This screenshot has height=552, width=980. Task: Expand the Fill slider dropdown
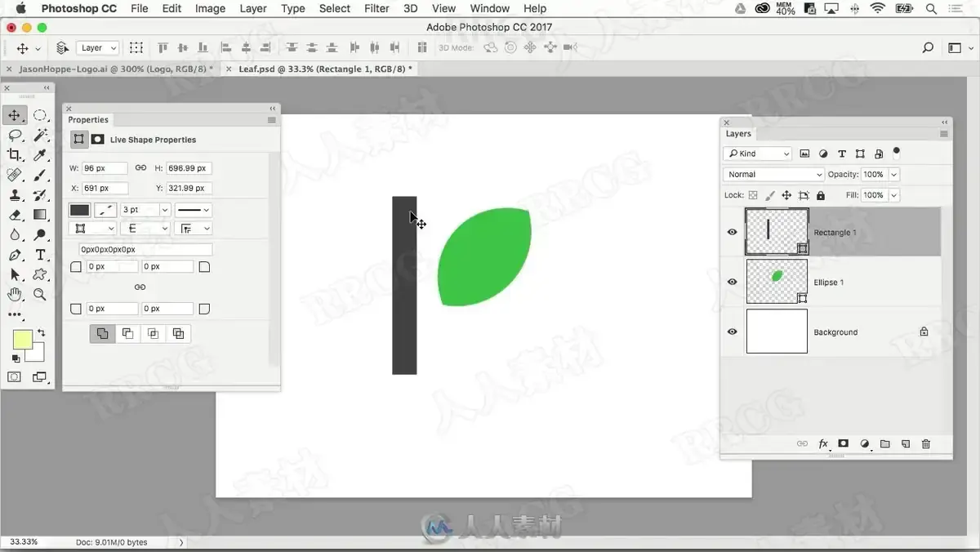[893, 195]
